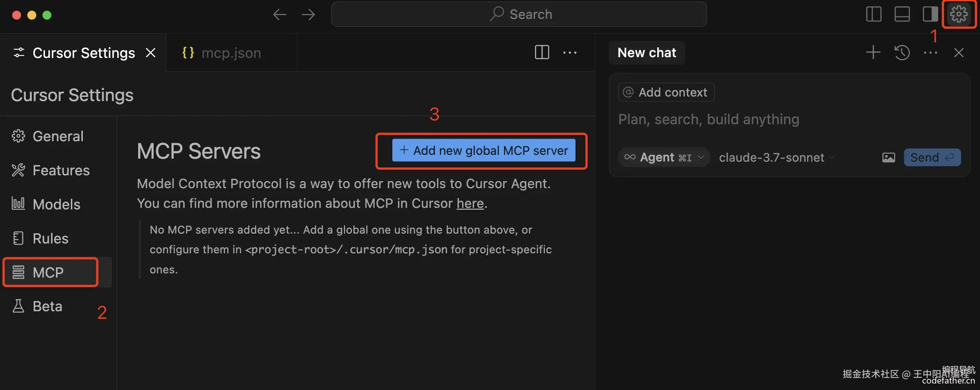Viewport: 980px width, 390px height.
Task: Toggle the primary left sidebar layout icon
Action: coord(874,14)
